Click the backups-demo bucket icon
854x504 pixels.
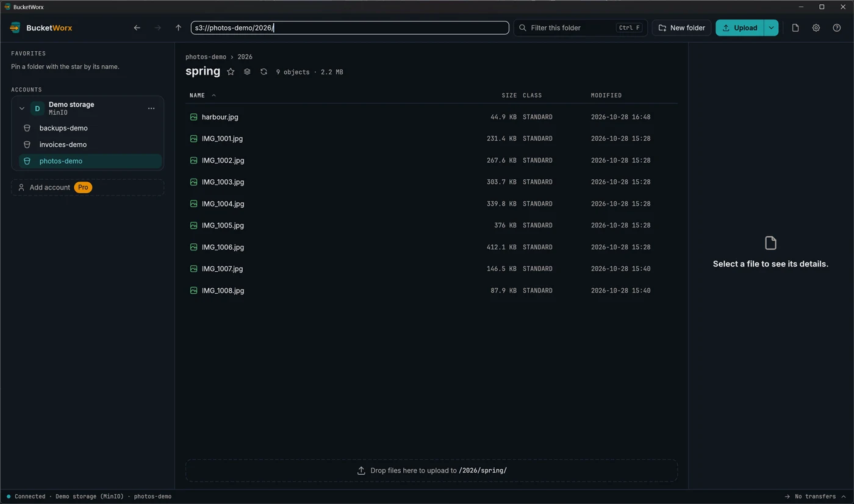(x=27, y=128)
